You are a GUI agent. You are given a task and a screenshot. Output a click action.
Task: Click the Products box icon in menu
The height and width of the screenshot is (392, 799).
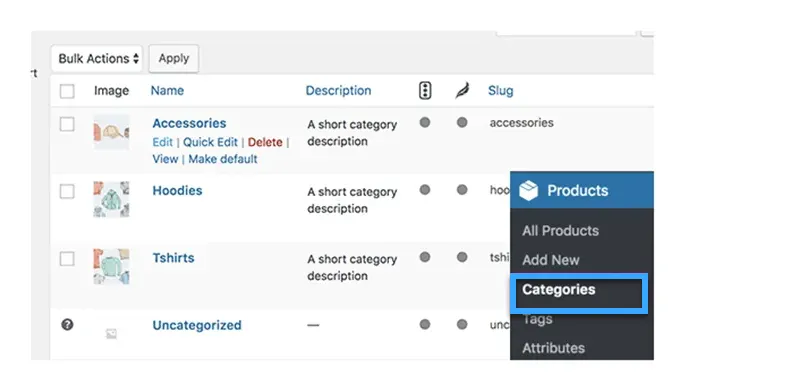pos(529,191)
